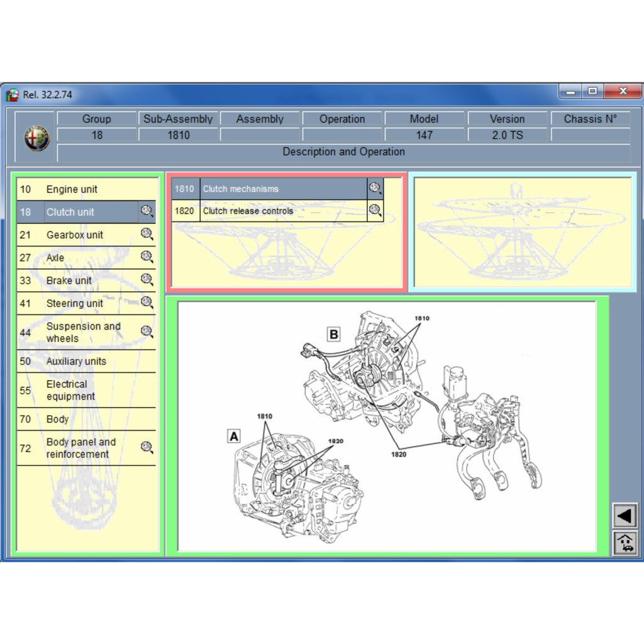Click magnifier icon beside Clutch unit
Screen dimensions: 644x644
pyautogui.click(x=147, y=211)
